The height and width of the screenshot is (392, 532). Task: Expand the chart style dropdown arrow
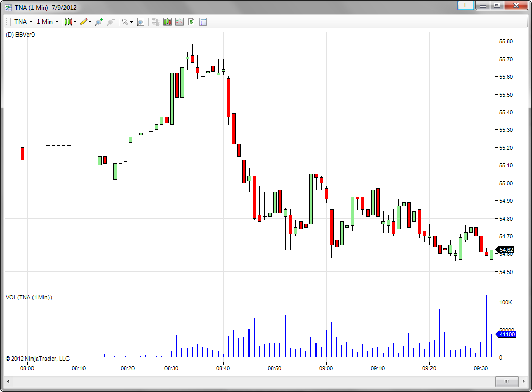(75, 22)
